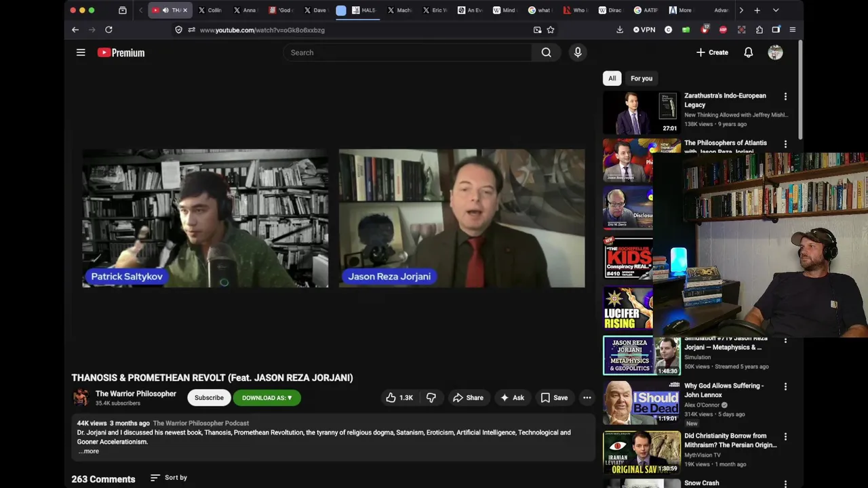The image size is (868, 488).
Task: Click the Create button
Action: pyautogui.click(x=712, y=52)
